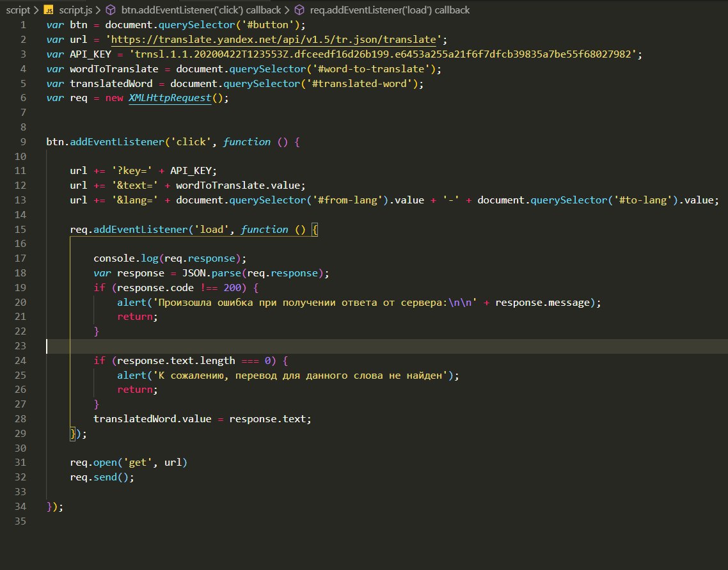
Task: Click the cube icon before btn.addEventListener breadcrumb
Action: tap(111, 10)
